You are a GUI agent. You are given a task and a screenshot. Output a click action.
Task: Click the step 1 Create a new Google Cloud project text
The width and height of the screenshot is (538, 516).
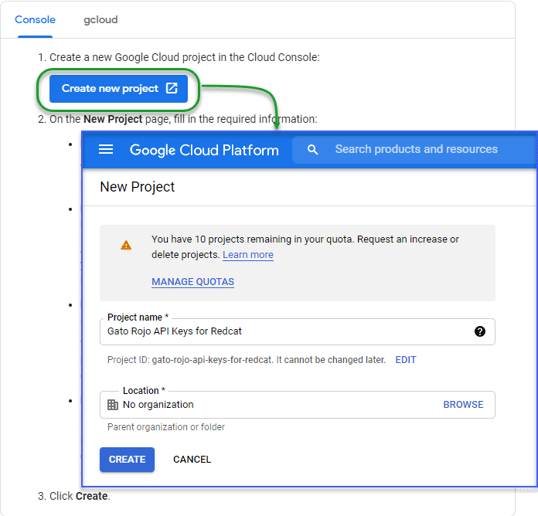(179, 57)
